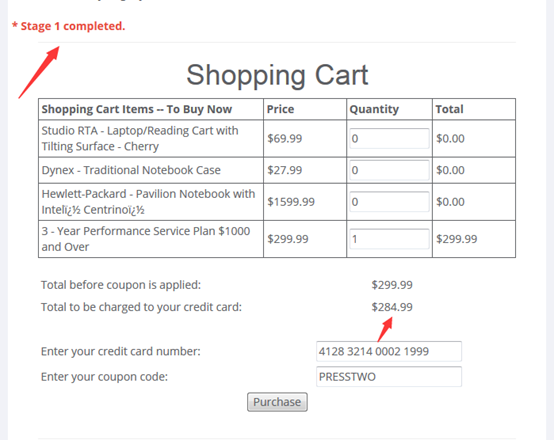Click the Price column header
The height and width of the screenshot is (440, 554).
280,109
